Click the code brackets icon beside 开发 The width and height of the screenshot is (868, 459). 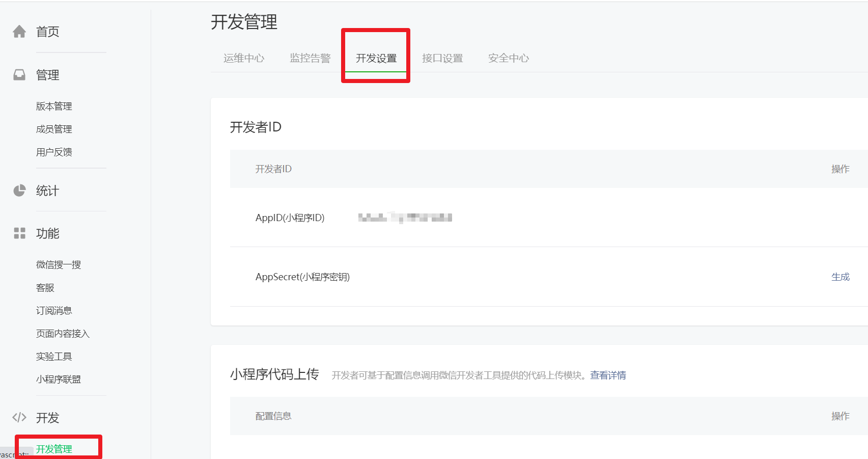coord(19,418)
